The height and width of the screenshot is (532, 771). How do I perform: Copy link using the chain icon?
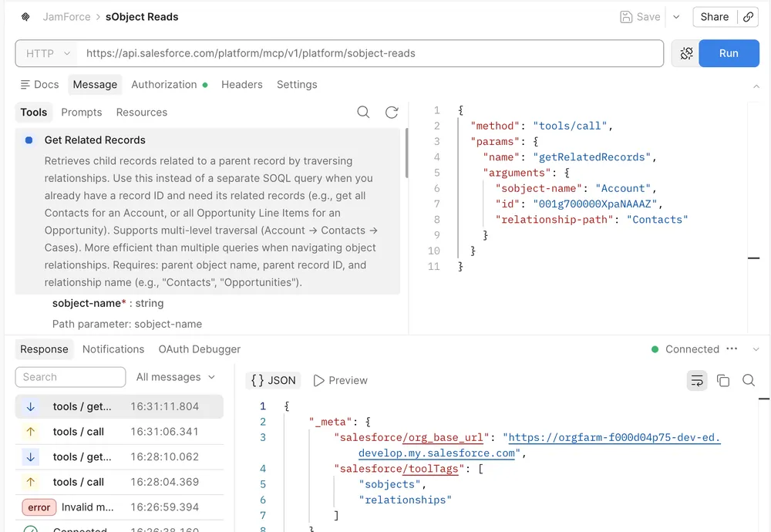coord(748,17)
